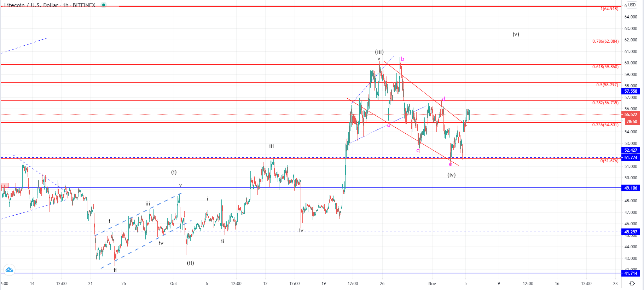This screenshot has width=644, height=290.
Task: Select the 0.618(59.860) Fibonacci level label
Action: point(605,67)
